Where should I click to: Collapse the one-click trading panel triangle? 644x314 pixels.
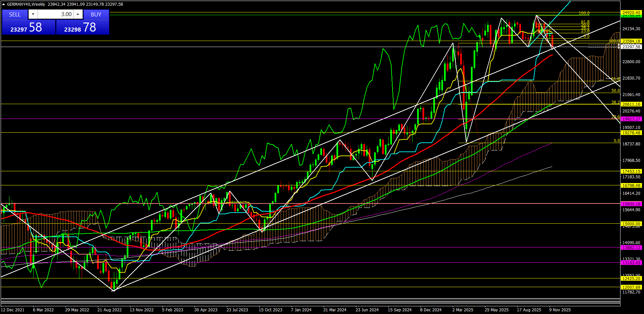[3, 4]
